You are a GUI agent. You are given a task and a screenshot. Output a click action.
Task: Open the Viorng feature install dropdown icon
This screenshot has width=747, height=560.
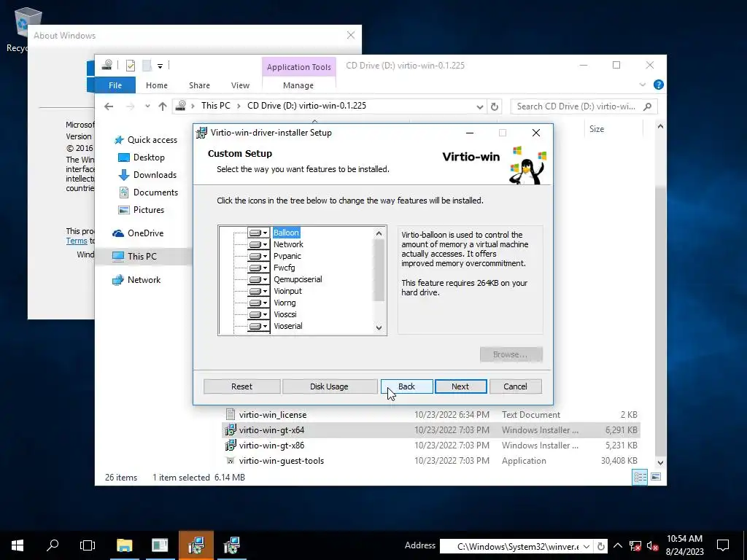[x=259, y=303]
